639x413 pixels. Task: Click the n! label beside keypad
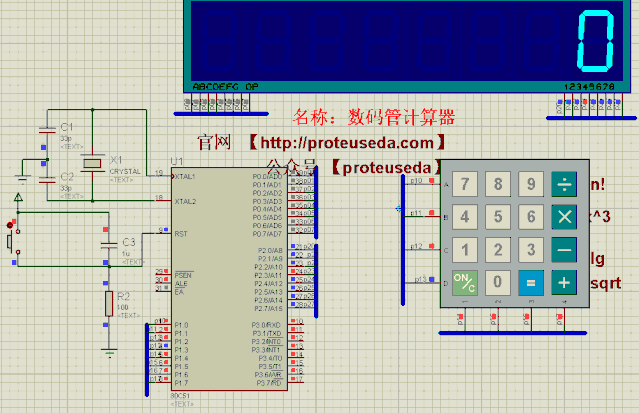(x=598, y=184)
